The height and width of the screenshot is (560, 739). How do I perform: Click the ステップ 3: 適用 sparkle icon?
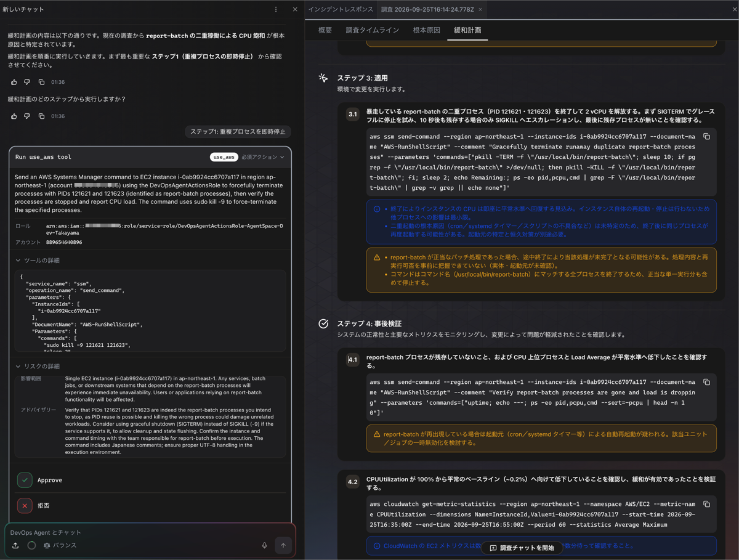323,78
